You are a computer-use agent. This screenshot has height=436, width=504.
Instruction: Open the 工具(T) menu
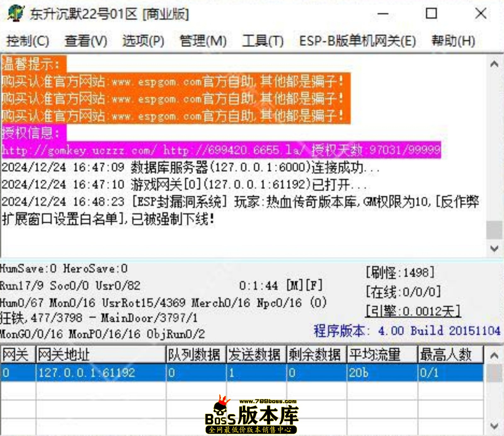point(263,41)
